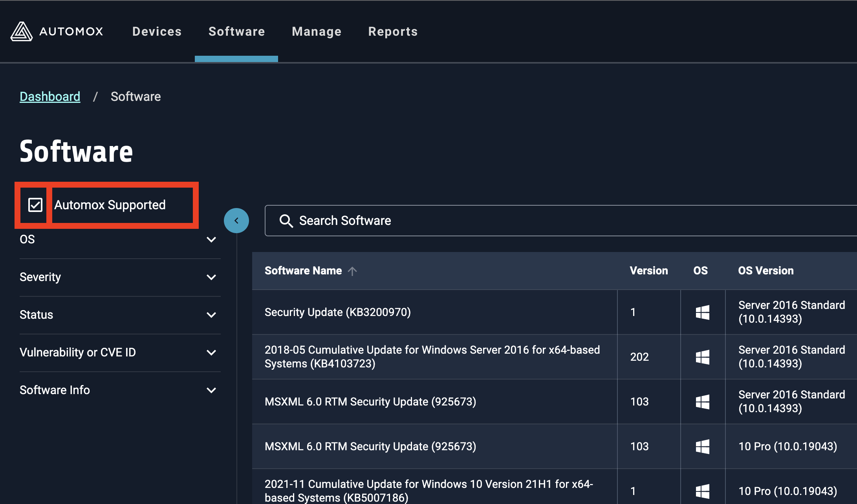Open the Manage menu
Screen dimensions: 857x504
pyautogui.click(x=317, y=31)
